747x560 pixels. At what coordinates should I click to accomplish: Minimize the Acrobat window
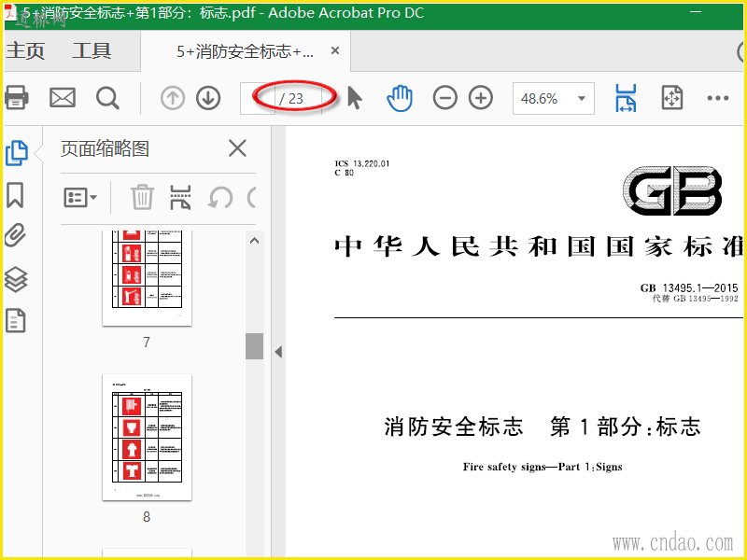[696, 12]
